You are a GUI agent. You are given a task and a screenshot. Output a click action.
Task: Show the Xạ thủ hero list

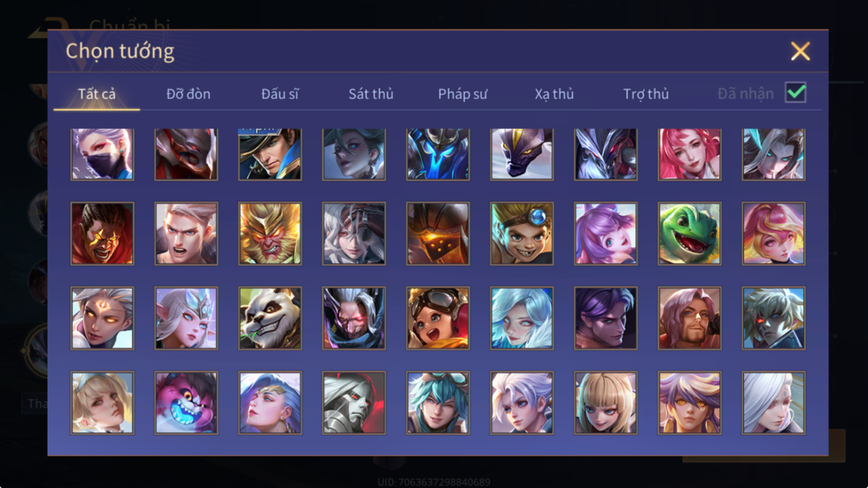click(554, 94)
